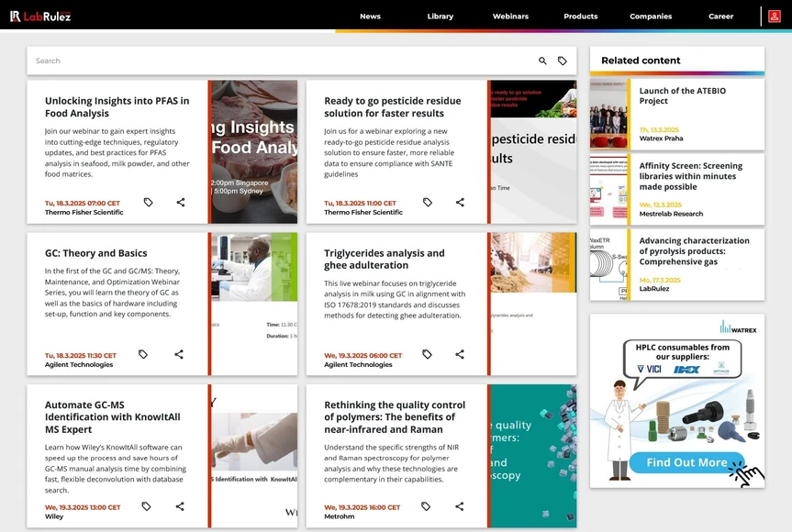The image size is (792, 532).
Task: Click tag icon on Triglycerides analysis card
Action: (x=427, y=354)
